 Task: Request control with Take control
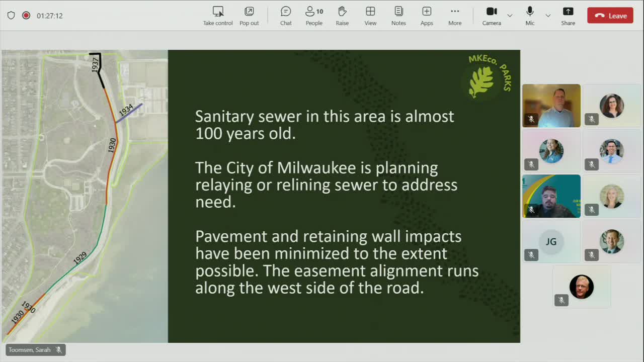[x=218, y=16]
